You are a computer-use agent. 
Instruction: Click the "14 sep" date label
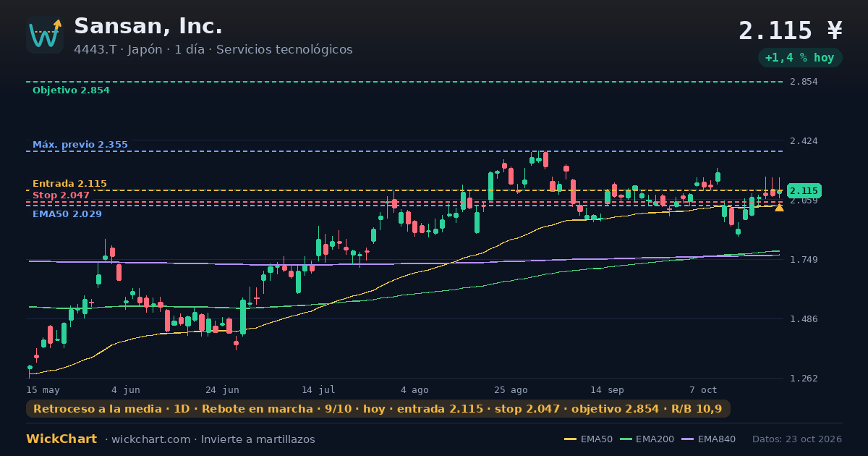[607, 389]
